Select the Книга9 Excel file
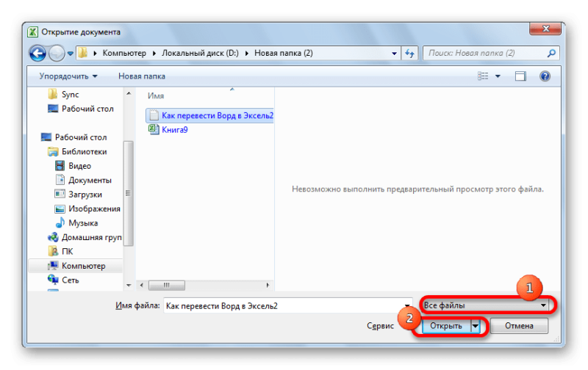Image resolution: width=588 pixels, height=370 pixels. click(168, 130)
